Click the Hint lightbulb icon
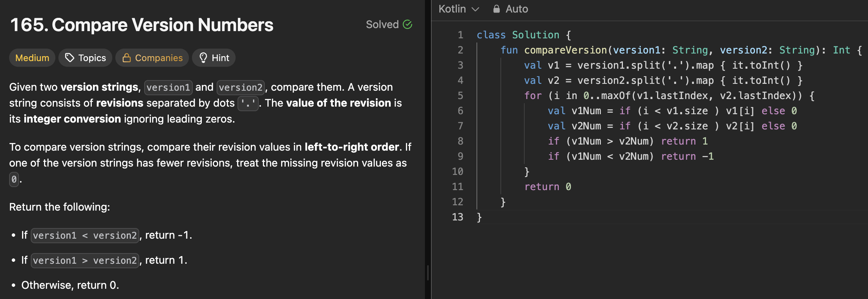This screenshot has width=868, height=299. (203, 58)
